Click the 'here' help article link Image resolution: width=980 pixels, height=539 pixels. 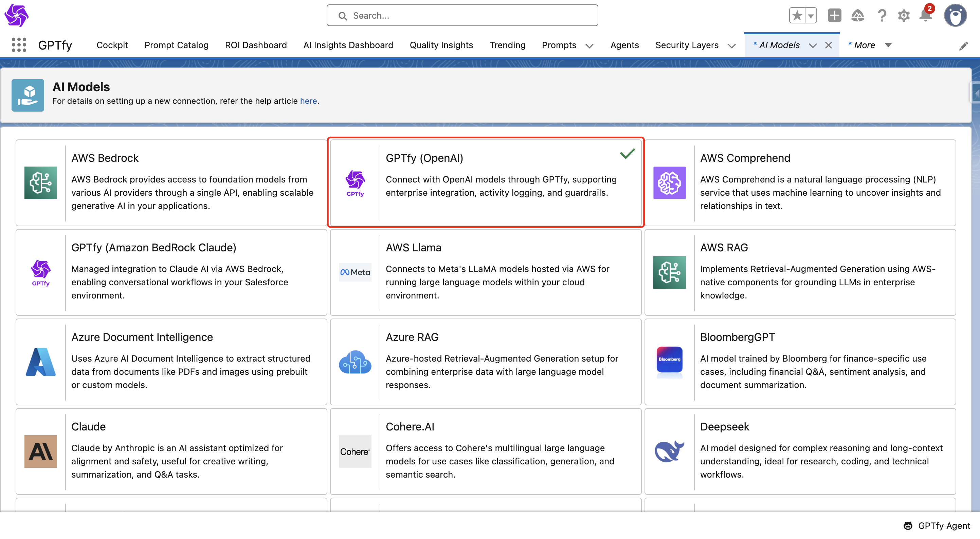point(308,101)
